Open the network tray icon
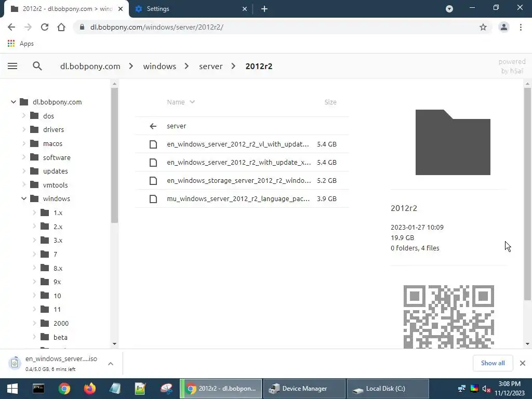This screenshot has width=532, height=399. point(462,389)
